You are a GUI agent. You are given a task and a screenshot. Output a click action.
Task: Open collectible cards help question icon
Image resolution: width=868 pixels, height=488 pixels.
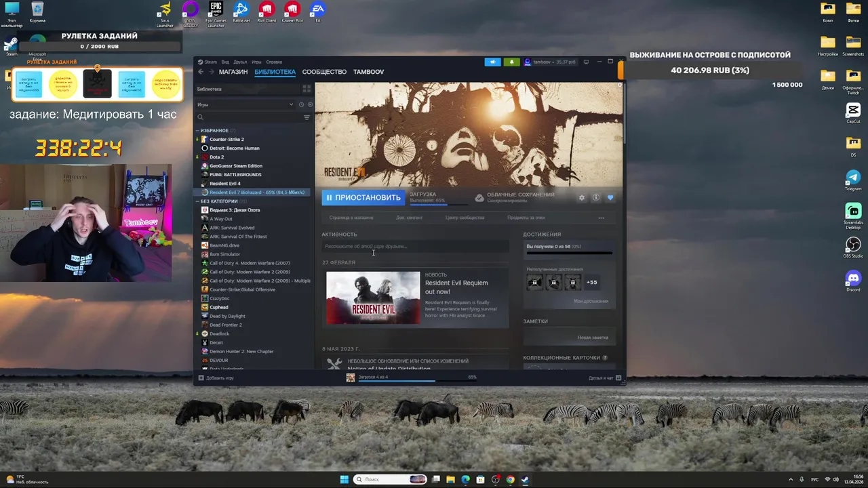coord(605,358)
